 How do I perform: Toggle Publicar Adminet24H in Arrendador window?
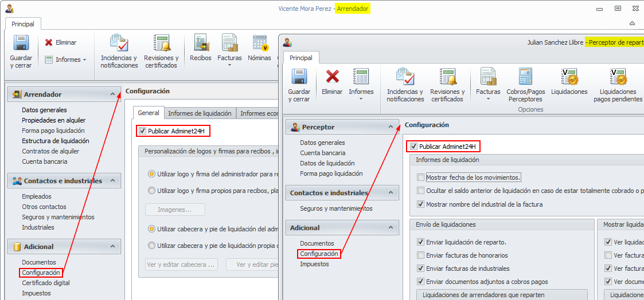pyautogui.click(x=143, y=131)
